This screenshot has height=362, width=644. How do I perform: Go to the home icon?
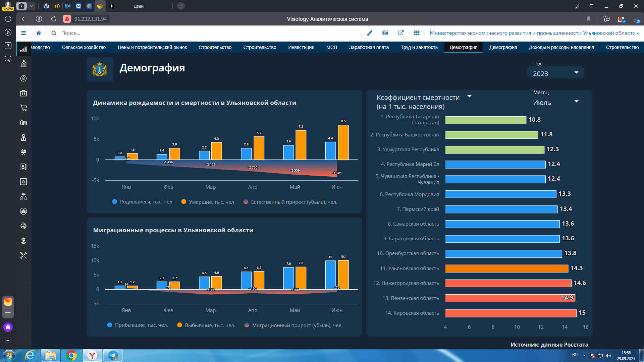click(39, 33)
